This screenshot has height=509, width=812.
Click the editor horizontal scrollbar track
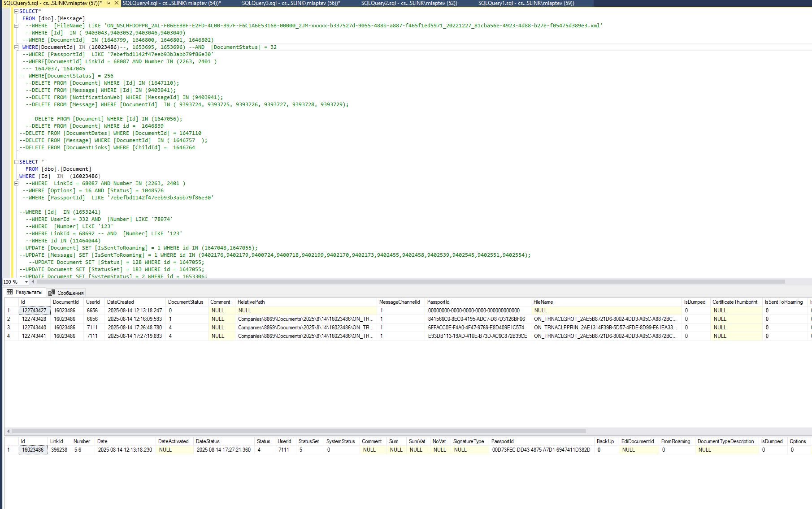pyautogui.click(x=410, y=282)
